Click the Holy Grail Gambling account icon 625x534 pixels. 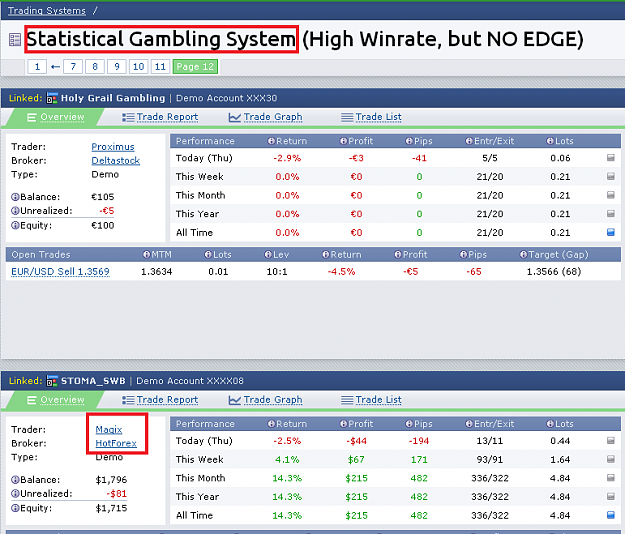[52, 98]
